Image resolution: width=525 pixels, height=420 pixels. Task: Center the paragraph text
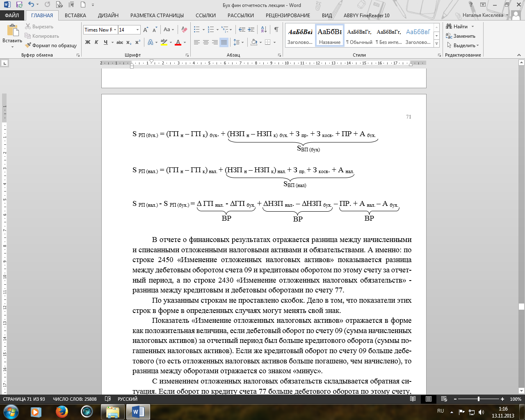206,42
